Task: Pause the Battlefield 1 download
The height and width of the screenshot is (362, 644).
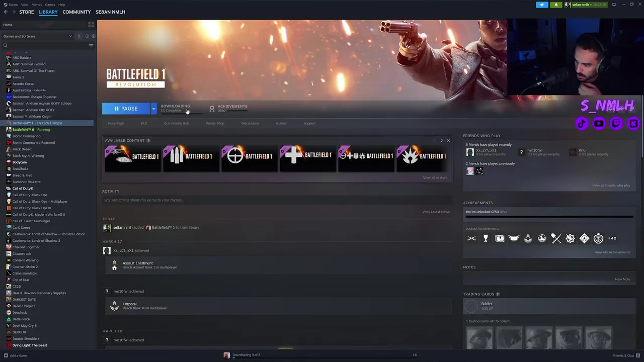Action: pos(126,109)
